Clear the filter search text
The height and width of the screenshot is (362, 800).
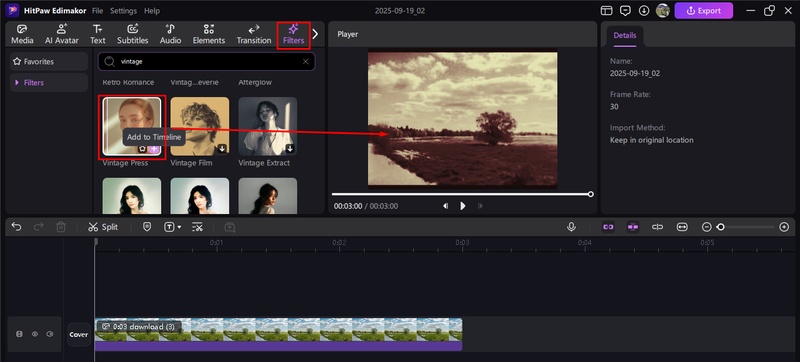pos(306,62)
